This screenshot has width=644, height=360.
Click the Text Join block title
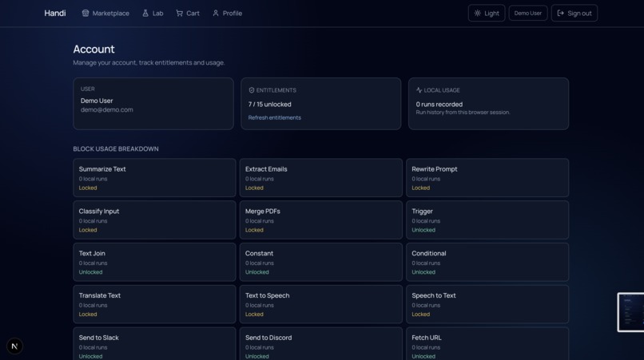tap(92, 253)
